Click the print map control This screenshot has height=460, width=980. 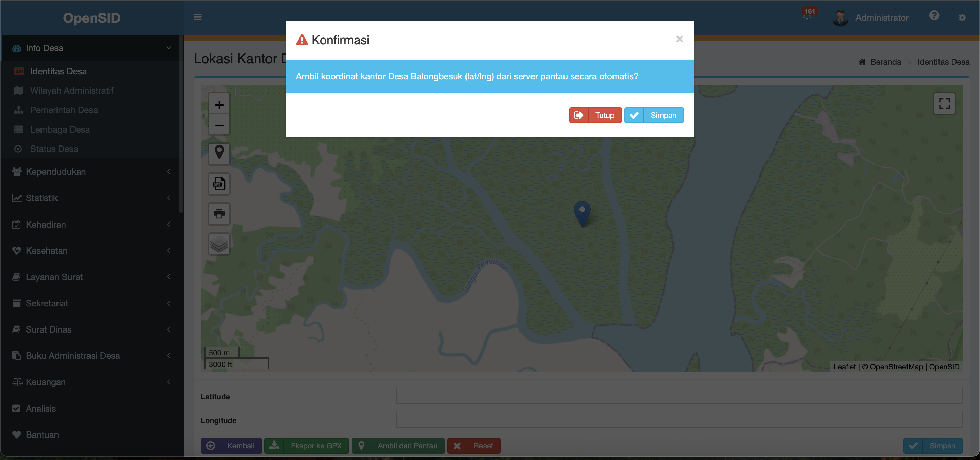tap(219, 214)
